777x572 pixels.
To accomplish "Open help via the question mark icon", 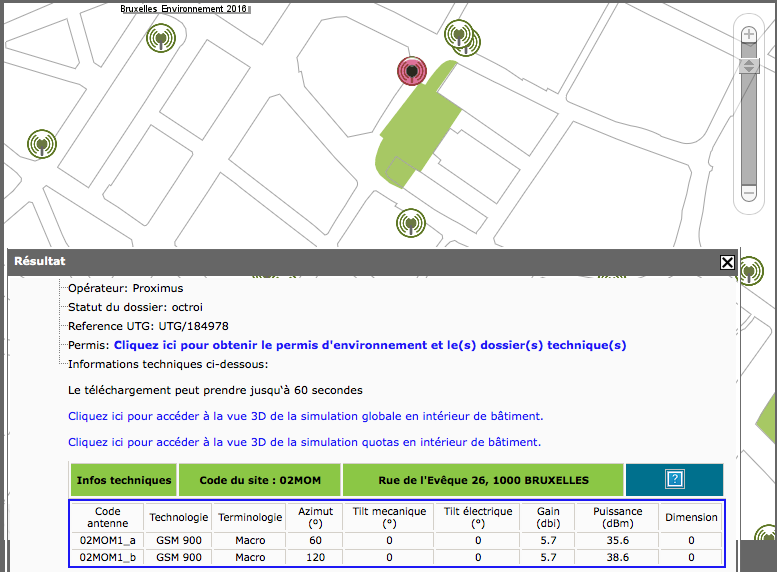I will (x=674, y=480).
